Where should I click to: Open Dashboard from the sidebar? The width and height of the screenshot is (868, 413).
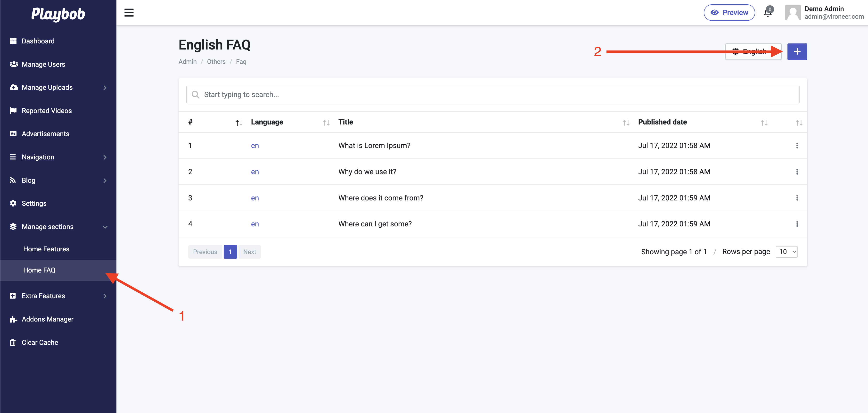coord(38,41)
